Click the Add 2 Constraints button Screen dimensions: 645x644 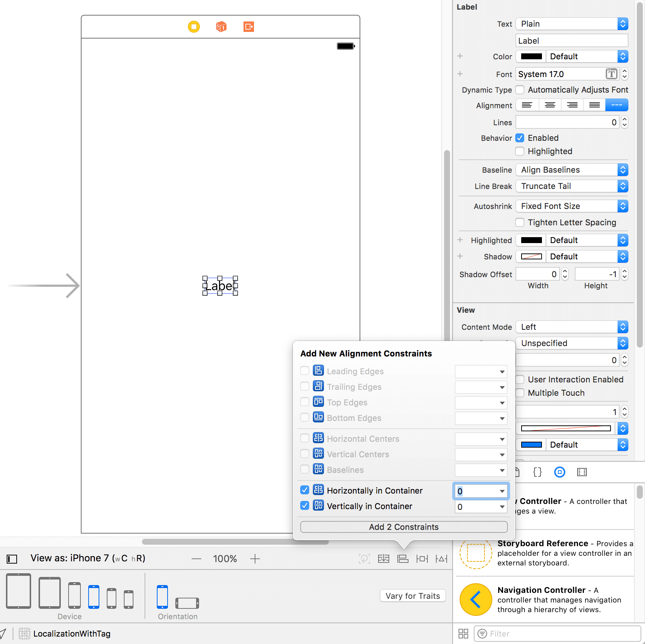click(x=404, y=527)
